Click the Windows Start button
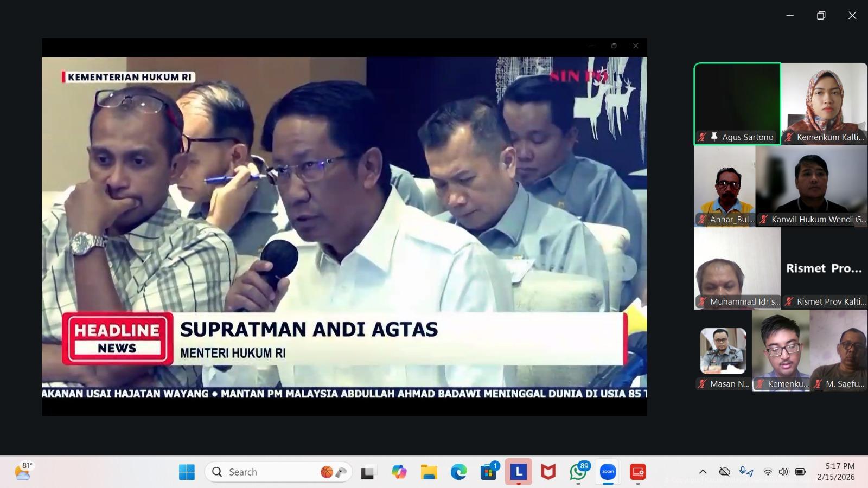 click(187, 472)
